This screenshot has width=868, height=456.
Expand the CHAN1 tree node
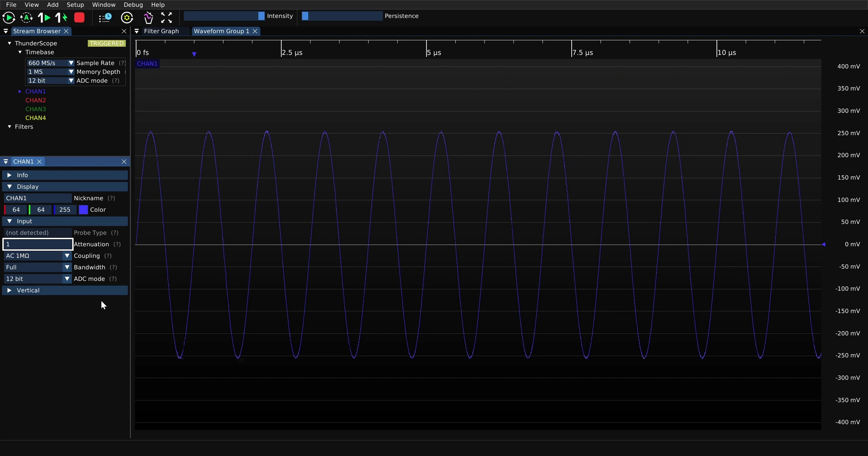click(20, 91)
